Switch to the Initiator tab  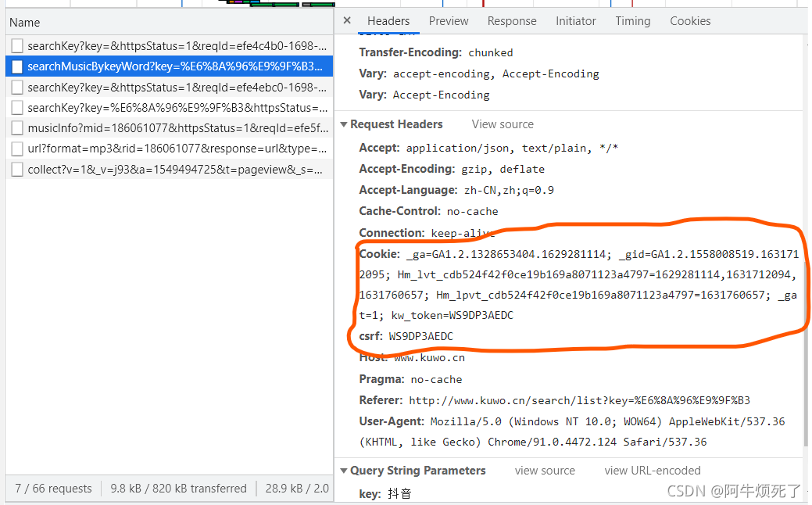[576, 21]
